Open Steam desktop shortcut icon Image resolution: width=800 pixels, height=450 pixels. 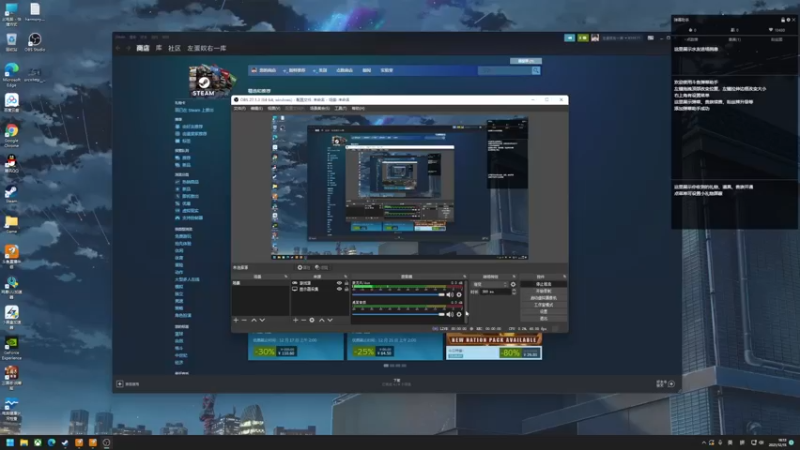click(x=11, y=194)
